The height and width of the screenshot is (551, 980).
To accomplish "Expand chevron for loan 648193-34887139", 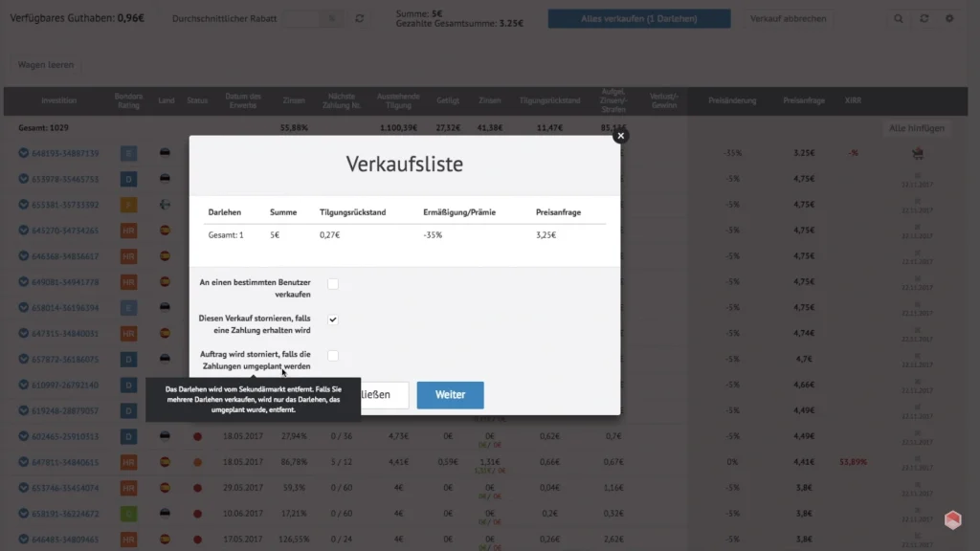I will pyautogui.click(x=24, y=152).
